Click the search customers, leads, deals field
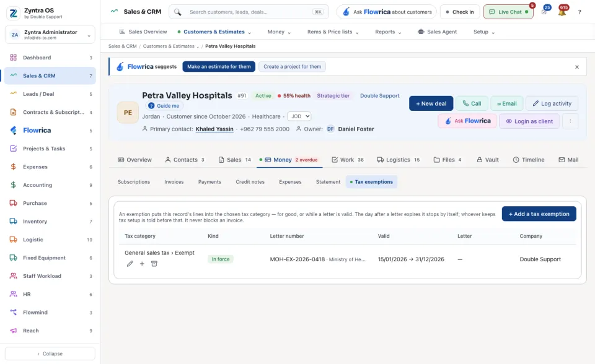Screen dimensions: 595x364 click(x=249, y=12)
